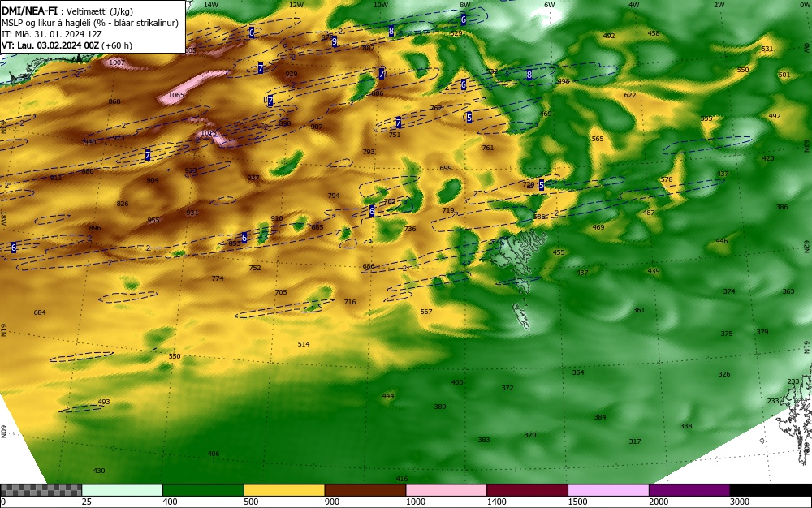The width and height of the screenshot is (812, 508).
Task: Click the 'DMI/NEA-FI : Veltimætti (J/kg)' title
Action: click(67, 11)
